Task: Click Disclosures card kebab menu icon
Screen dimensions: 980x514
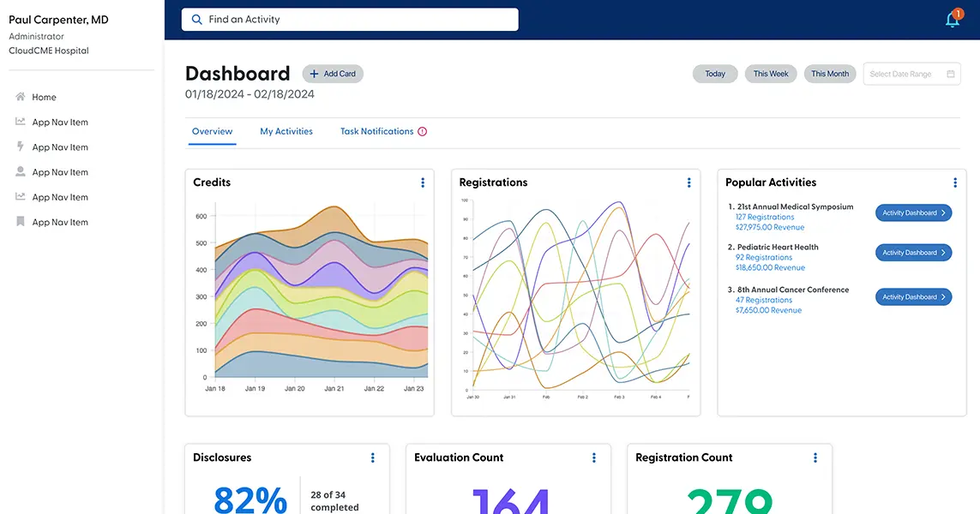Action: [372, 458]
